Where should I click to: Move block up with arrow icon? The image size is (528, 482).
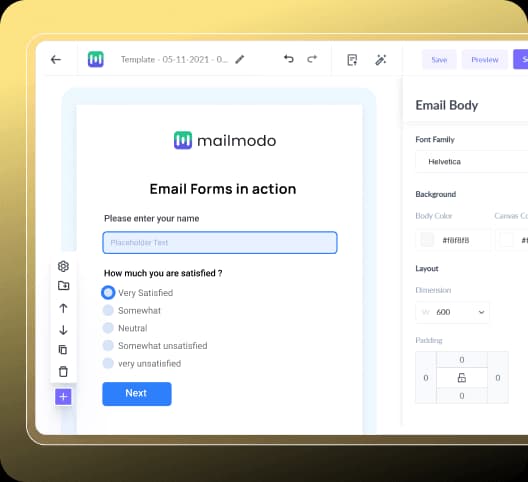point(63,308)
